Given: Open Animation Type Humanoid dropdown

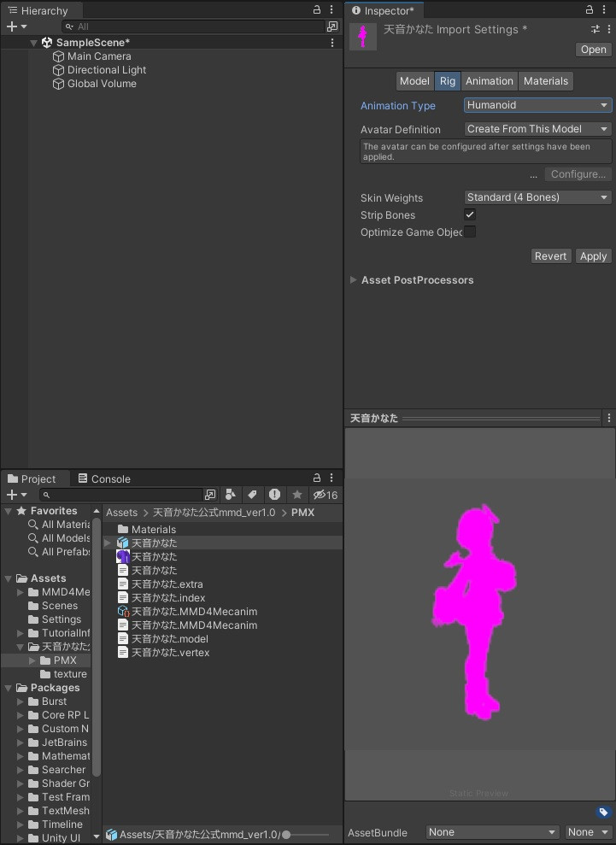Looking at the screenshot, I should [x=538, y=105].
